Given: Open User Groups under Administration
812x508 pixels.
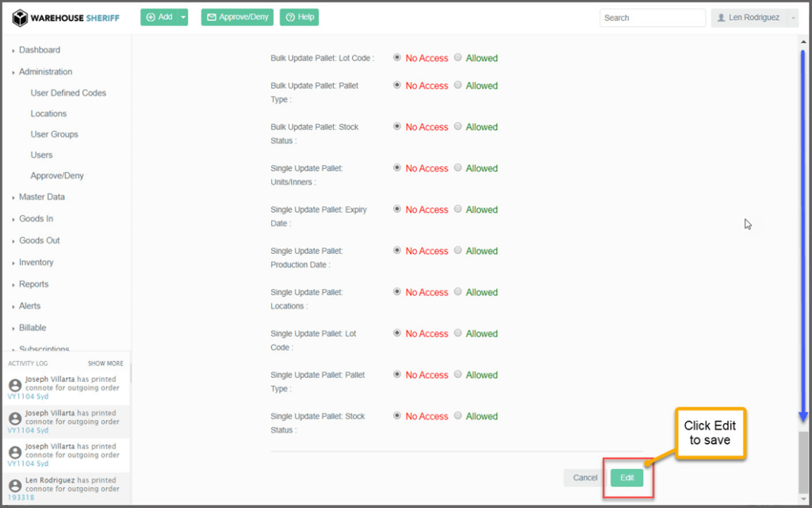Looking at the screenshot, I should 54,134.
